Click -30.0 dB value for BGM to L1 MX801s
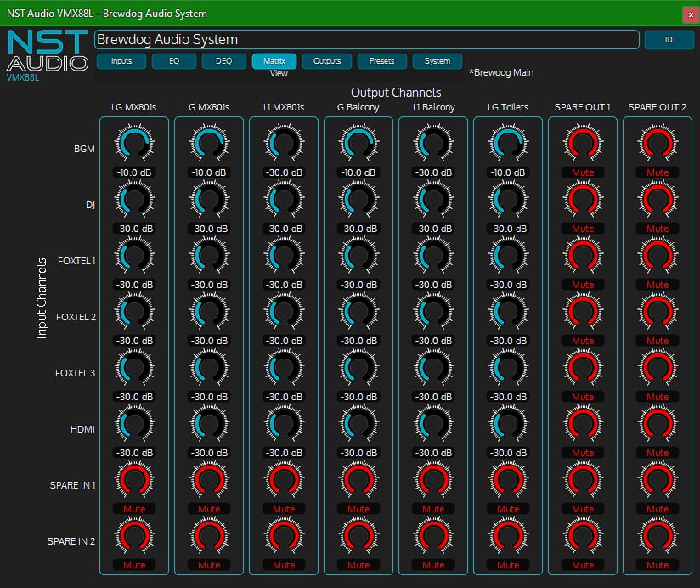Screen dimensions: 700x588 (x=284, y=172)
